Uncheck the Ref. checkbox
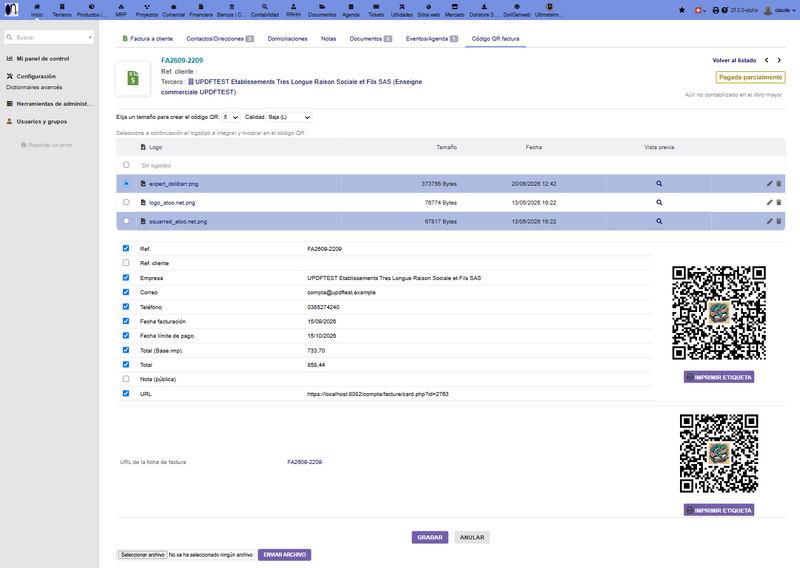800x568 pixels. click(x=126, y=249)
